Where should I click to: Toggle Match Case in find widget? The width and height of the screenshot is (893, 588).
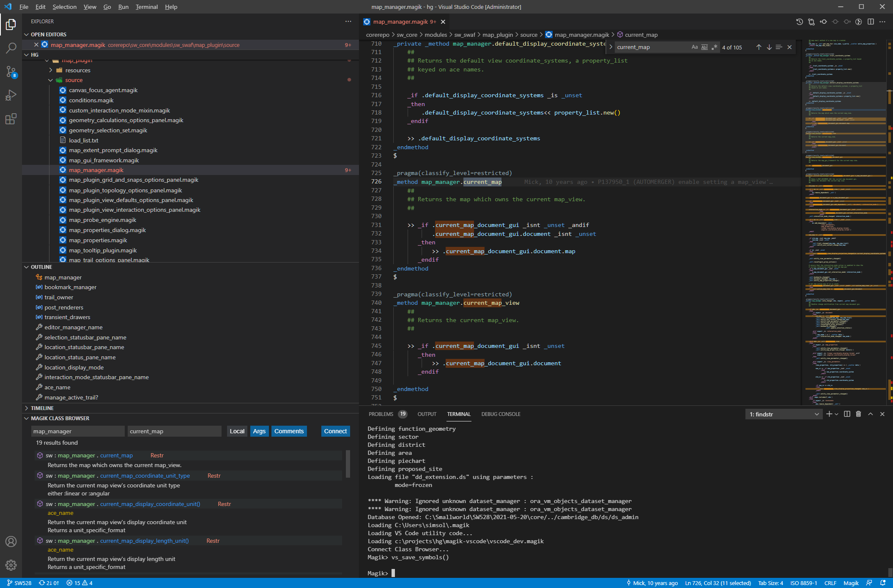click(x=694, y=47)
